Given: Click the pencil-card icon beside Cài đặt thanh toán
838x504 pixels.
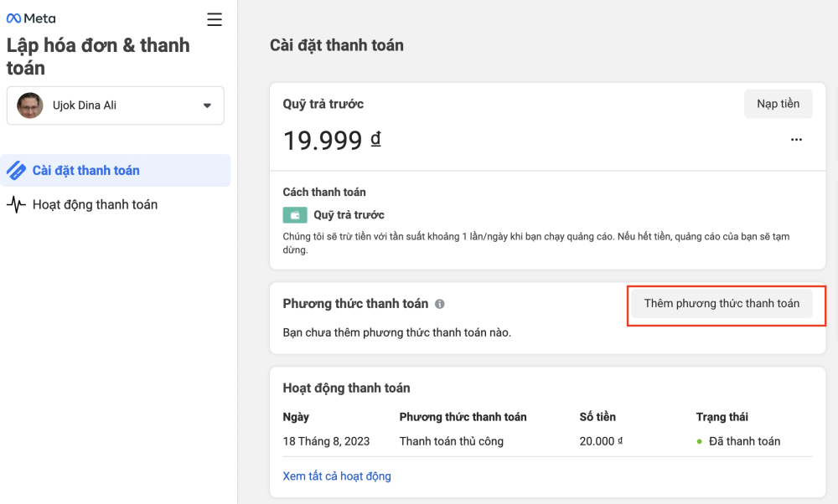Looking at the screenshot, I should [x=16, y=170].
